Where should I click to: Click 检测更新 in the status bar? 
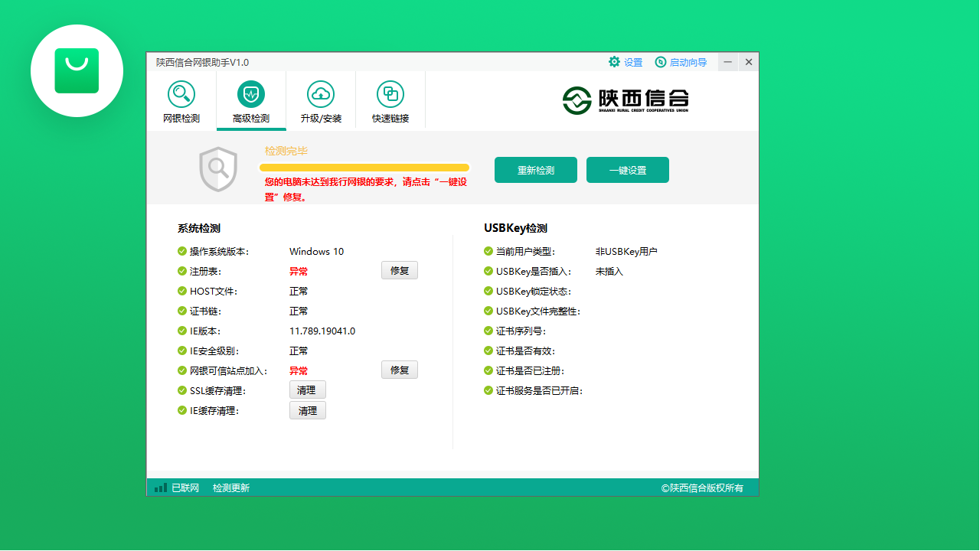coord(232,487)
